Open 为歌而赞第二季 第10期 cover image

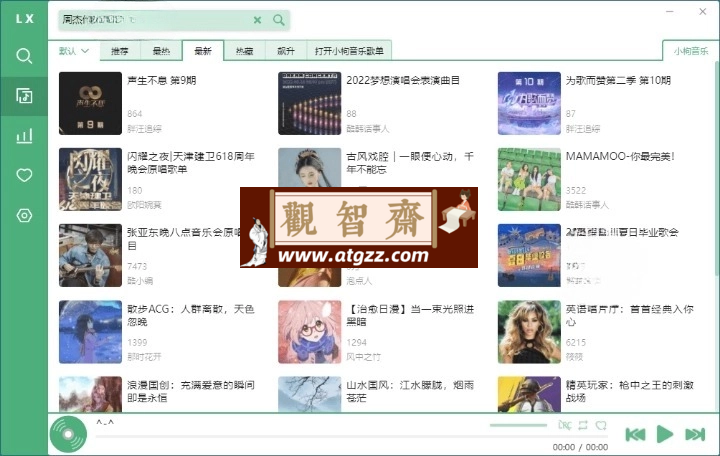[x=529, y=103]
